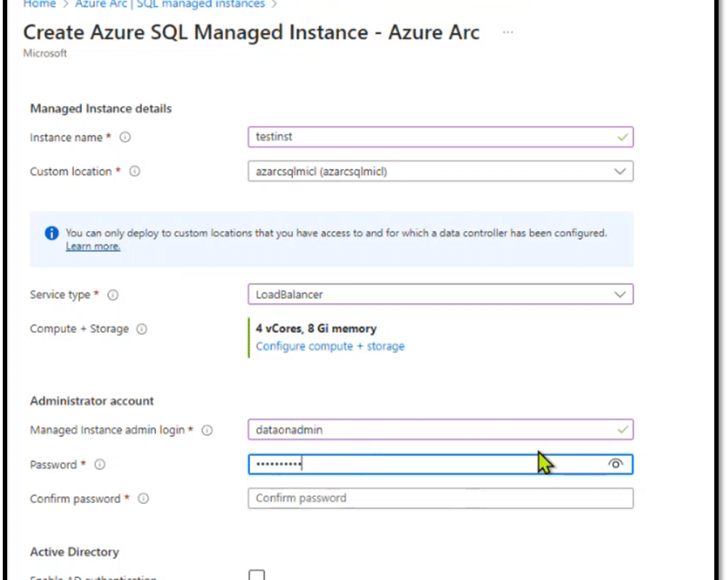The image size is (728, 580).
Task: Open info tooltip for Compute + Storage
Action: point(141,328)
